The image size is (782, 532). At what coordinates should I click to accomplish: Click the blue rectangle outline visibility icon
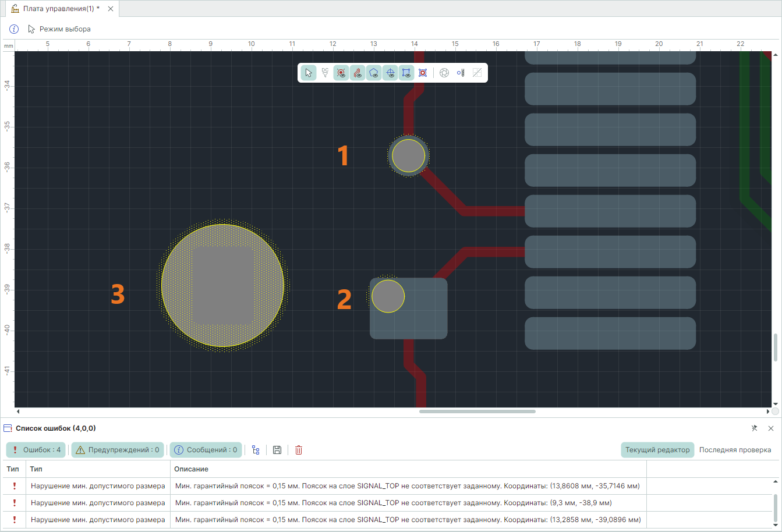coord(406,73)
